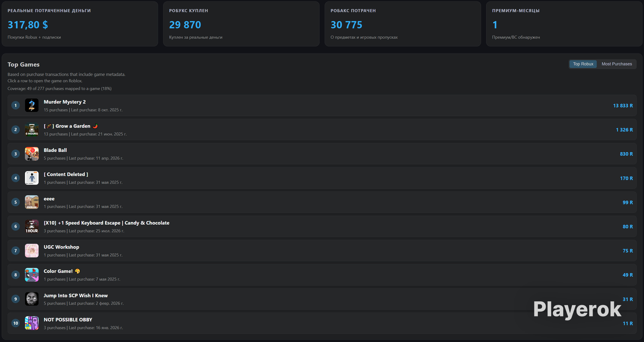
Task: Click the 'Покупки Robux + подписки' caption
Action: pyautogui.click(x=34, y=37)
